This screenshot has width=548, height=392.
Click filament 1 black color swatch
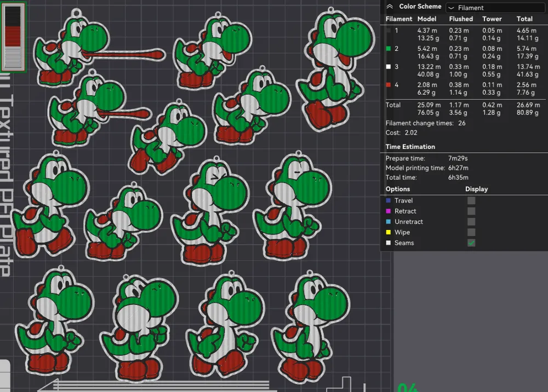(389, 30)
